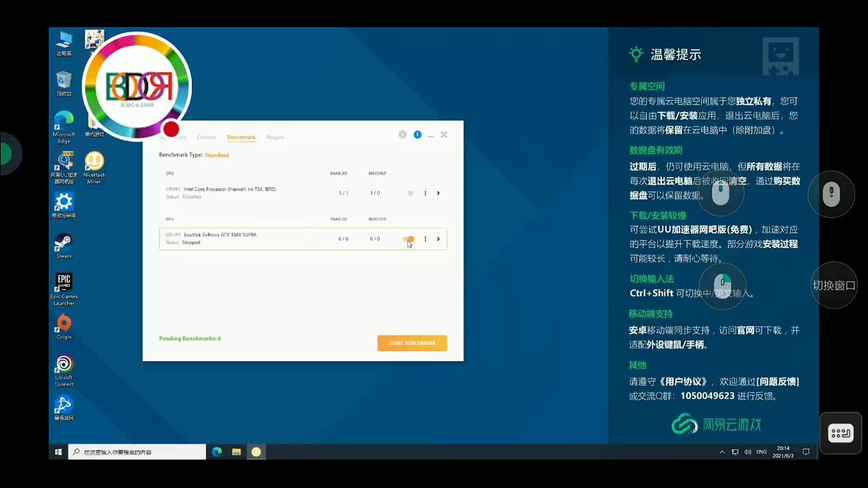Image resolution: width=868 pixels, height=488 pixels.
Task: Open the taskbar clock and date
Action: pos(783,451)
